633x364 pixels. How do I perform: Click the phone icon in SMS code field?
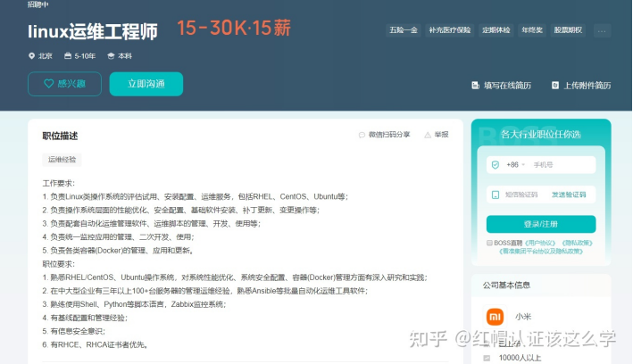click(496, 194)
